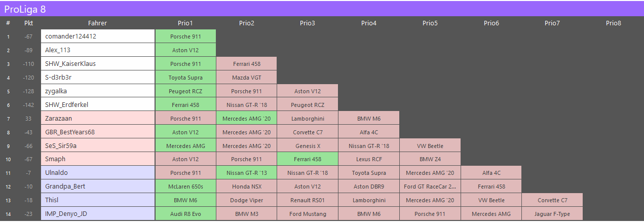Select Peugeot RCZ in zygalka's row
Viewport: 644px width, 222px height.
point(185,91)
